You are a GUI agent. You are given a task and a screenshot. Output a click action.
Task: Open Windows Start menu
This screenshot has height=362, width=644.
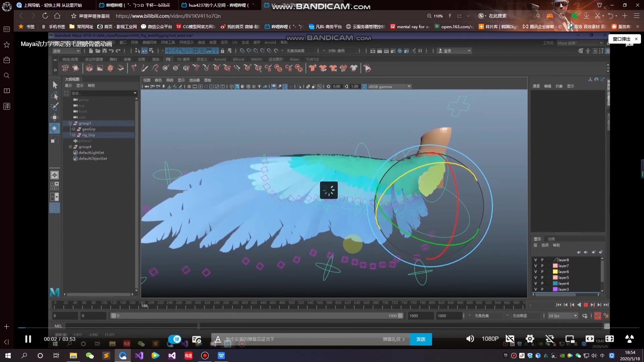point(8,356)
